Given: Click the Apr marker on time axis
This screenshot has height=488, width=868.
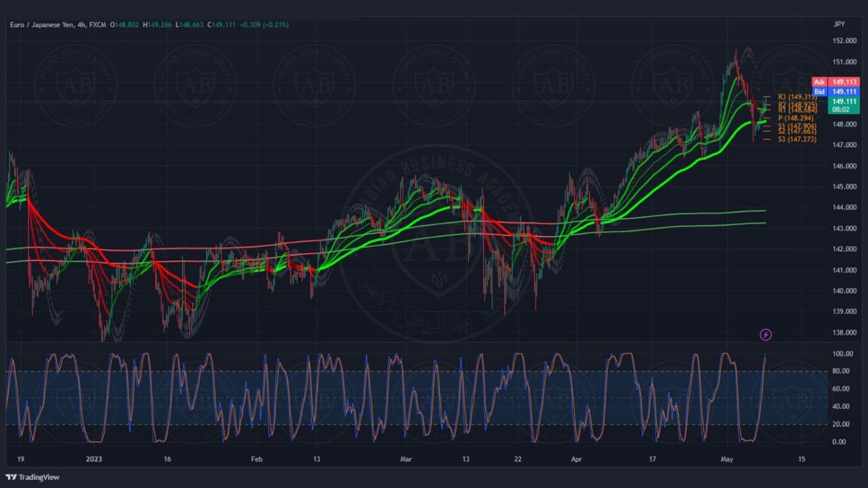Looking at the screenshot, I should (576, 459).
